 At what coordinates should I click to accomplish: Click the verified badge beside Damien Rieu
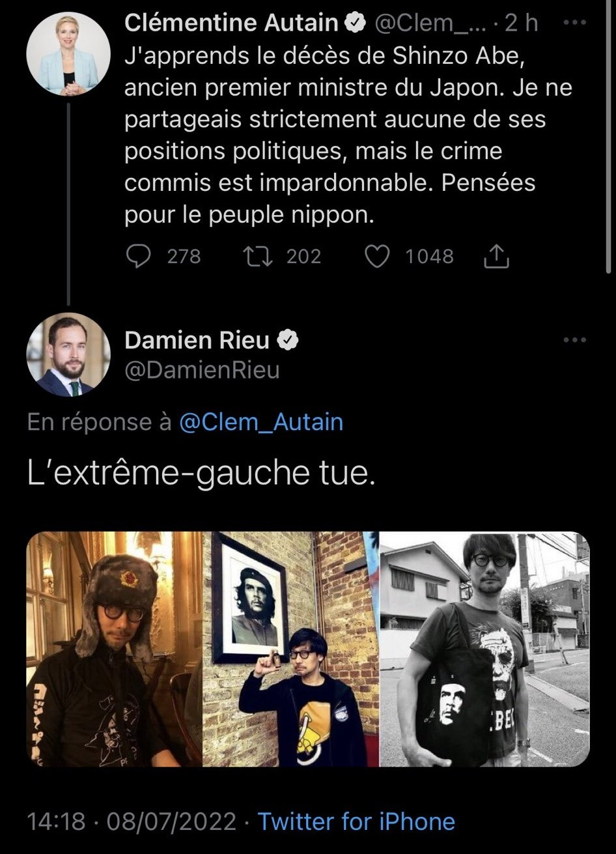288,339
